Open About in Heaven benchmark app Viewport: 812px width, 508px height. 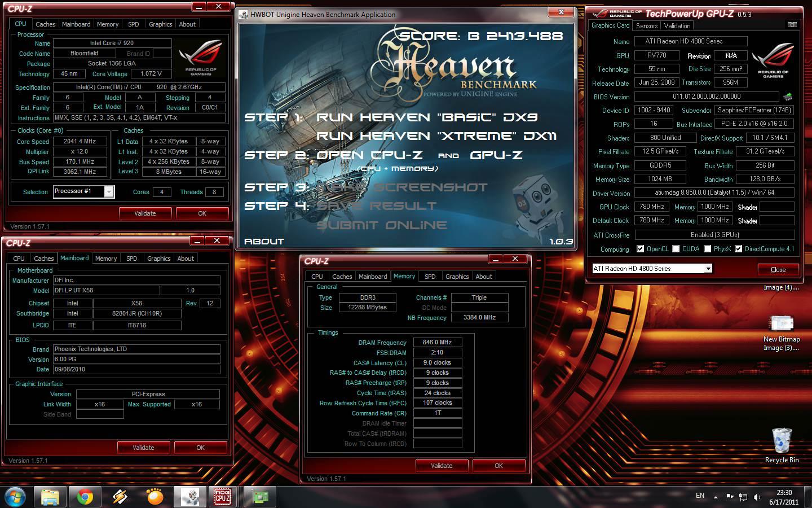point(264,242)
